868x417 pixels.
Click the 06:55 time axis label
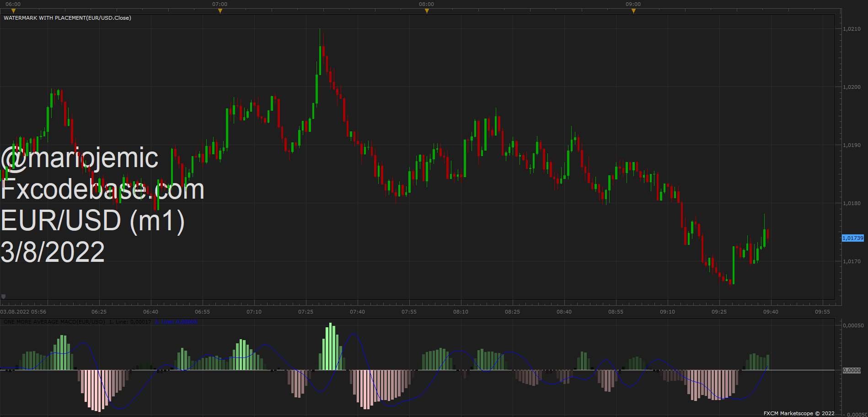pyautogui.click(x=202, y=312)
